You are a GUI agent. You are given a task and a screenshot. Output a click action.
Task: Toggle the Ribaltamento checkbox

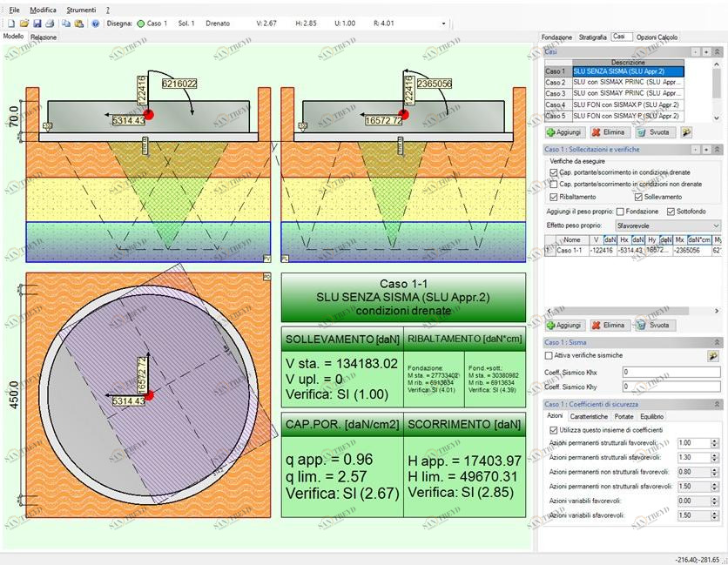point(554,197)
